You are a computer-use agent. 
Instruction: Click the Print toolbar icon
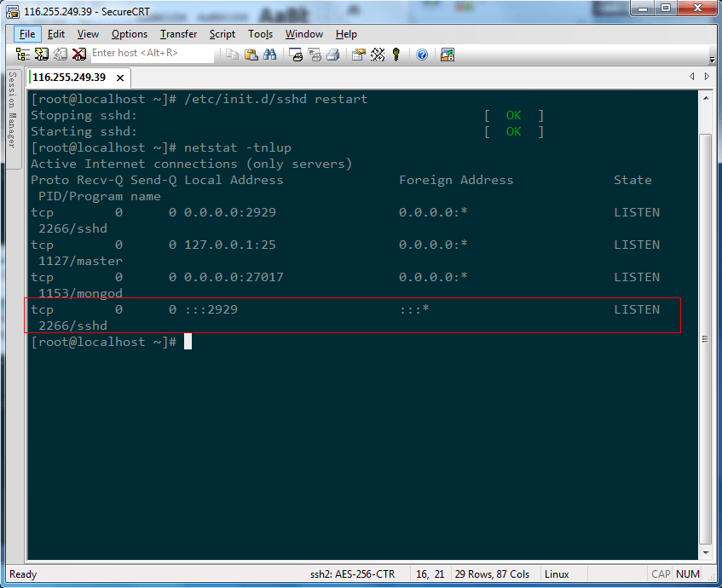(333, 54)
